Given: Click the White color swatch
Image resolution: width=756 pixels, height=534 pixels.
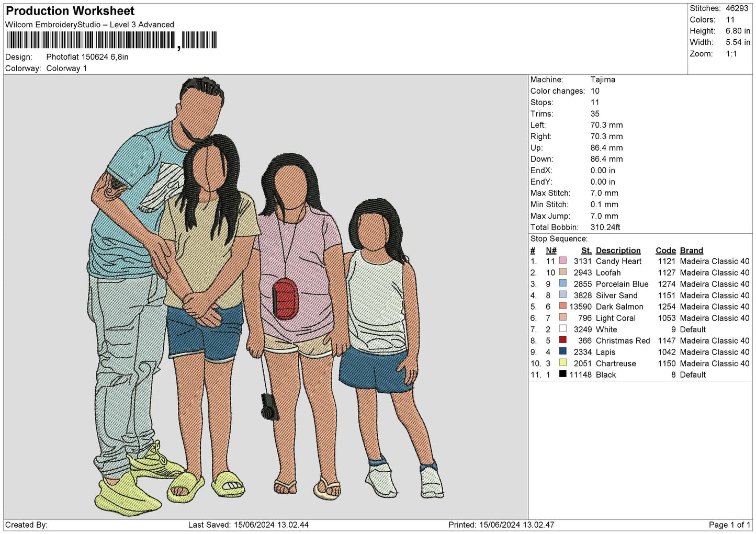Looking at the screenshot, I should click(x=563, y=329).
